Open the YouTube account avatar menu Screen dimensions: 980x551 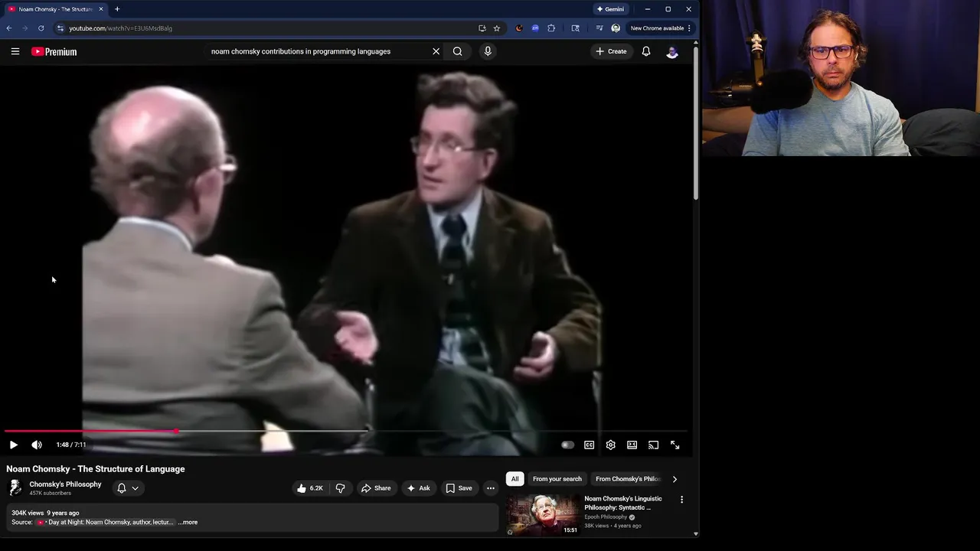(x=672, y=51)
